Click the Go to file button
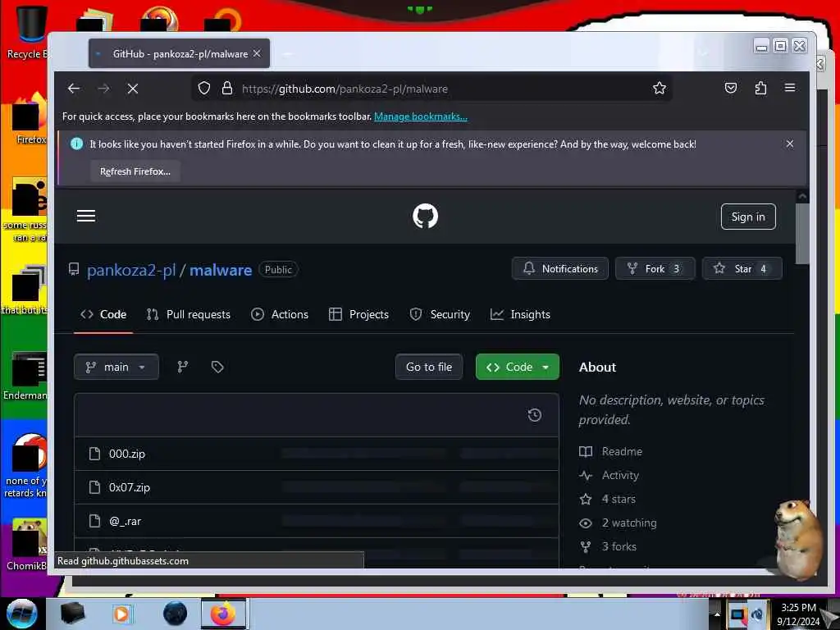840x630 pixels. (429, 367)
